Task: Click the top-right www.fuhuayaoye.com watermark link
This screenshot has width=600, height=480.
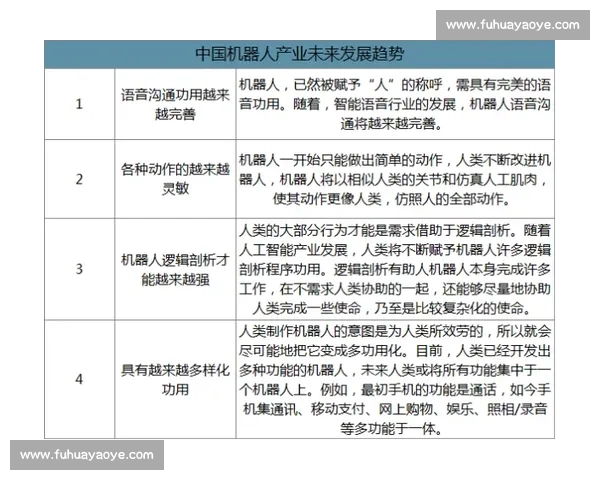Action: click(511, 25)
